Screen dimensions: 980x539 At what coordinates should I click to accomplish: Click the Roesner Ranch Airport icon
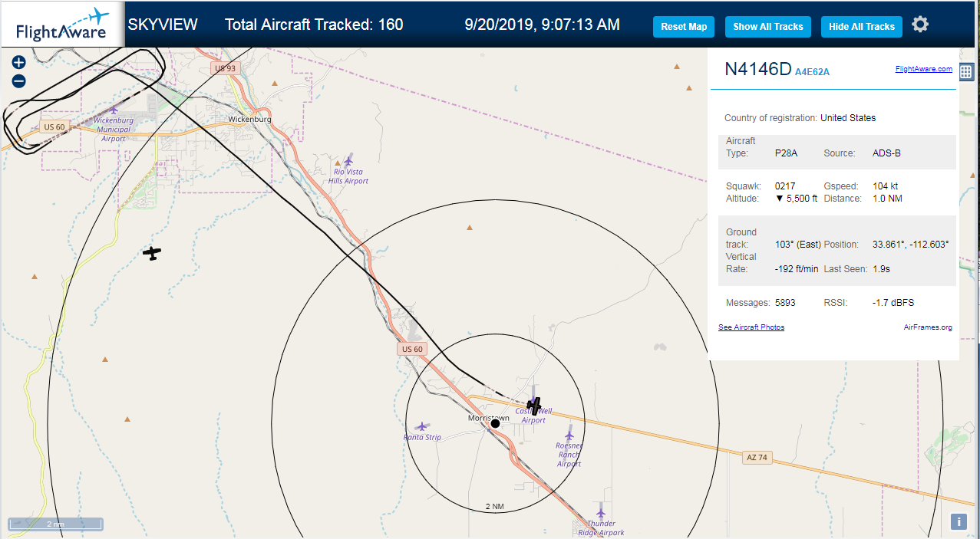point(569,435)
